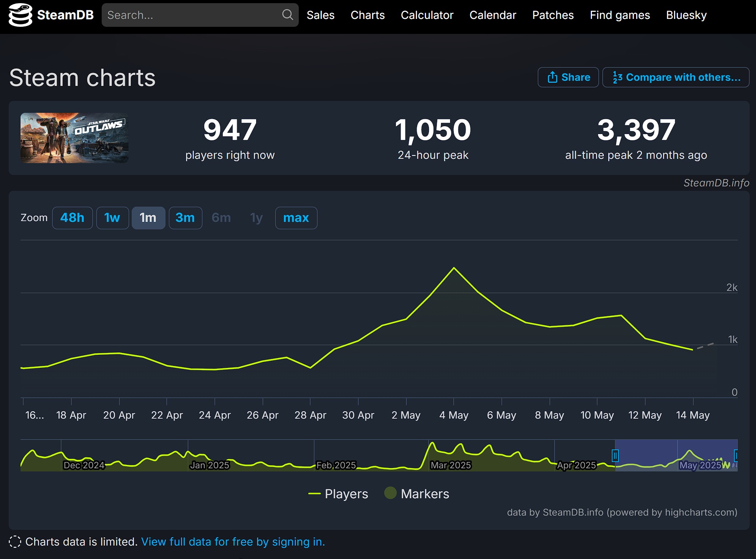Click the SteamDB brand name text

click(x=65, y=15)
